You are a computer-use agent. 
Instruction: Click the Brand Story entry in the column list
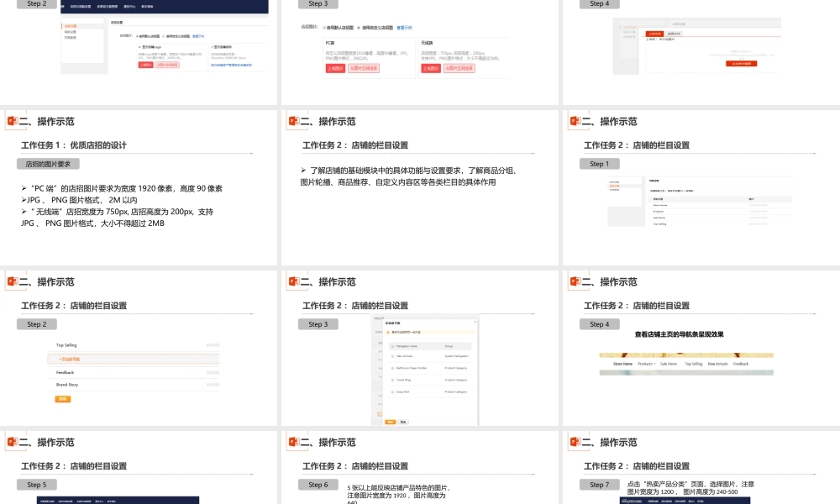coord(67,385)
